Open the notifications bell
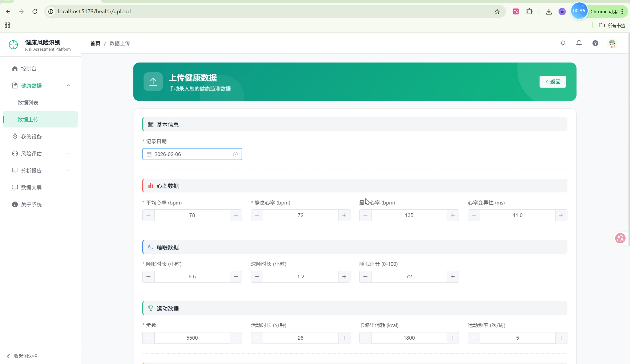 point(579,43)
